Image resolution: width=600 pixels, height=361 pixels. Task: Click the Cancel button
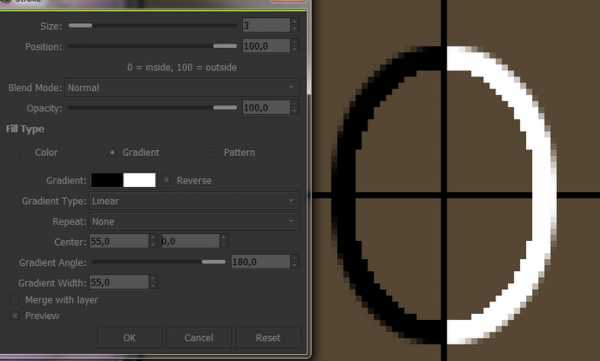(x=199, y=338)
